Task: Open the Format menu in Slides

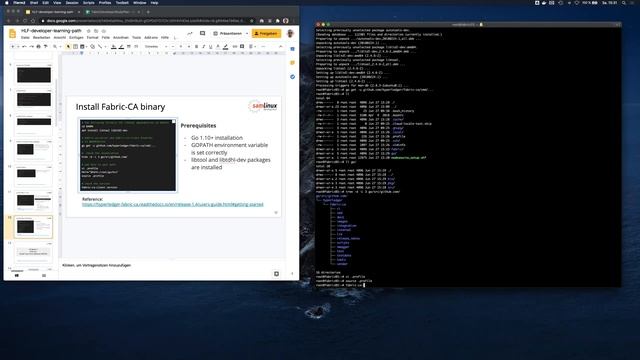Action: (x=92, y=38)
